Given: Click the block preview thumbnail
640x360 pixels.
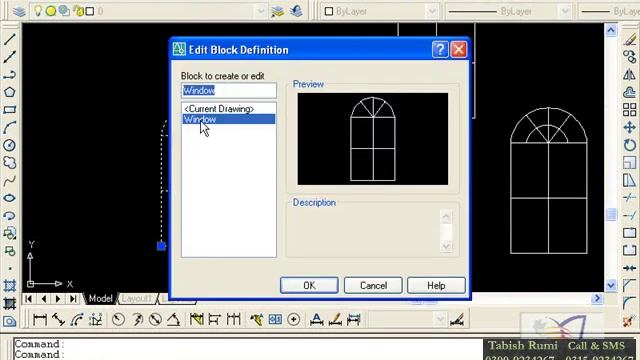Looking at the screenshot, I should pyautogui.click(x=373, y=139).
